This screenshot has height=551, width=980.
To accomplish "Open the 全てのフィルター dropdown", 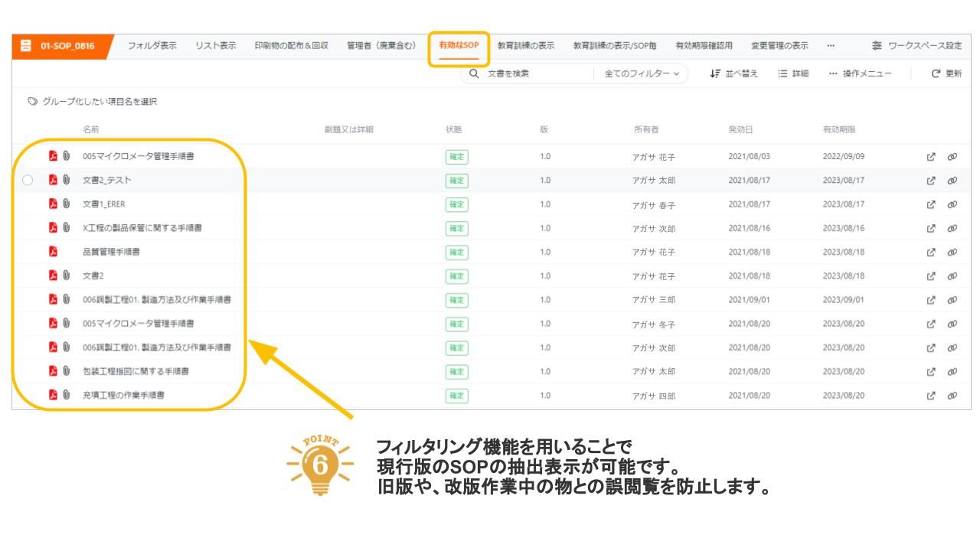I will (642, 73).
